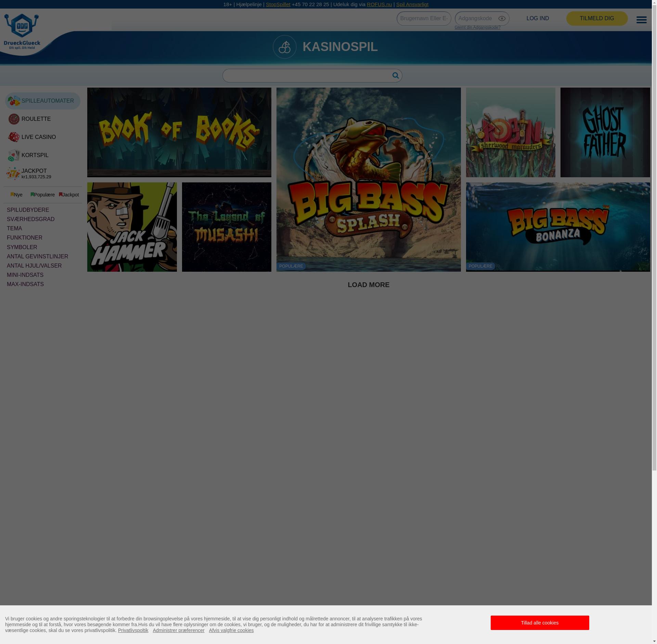The image size is (657, 644).
Task: Click the Tilmeld Dig button
Action: (x=596, y=18)
